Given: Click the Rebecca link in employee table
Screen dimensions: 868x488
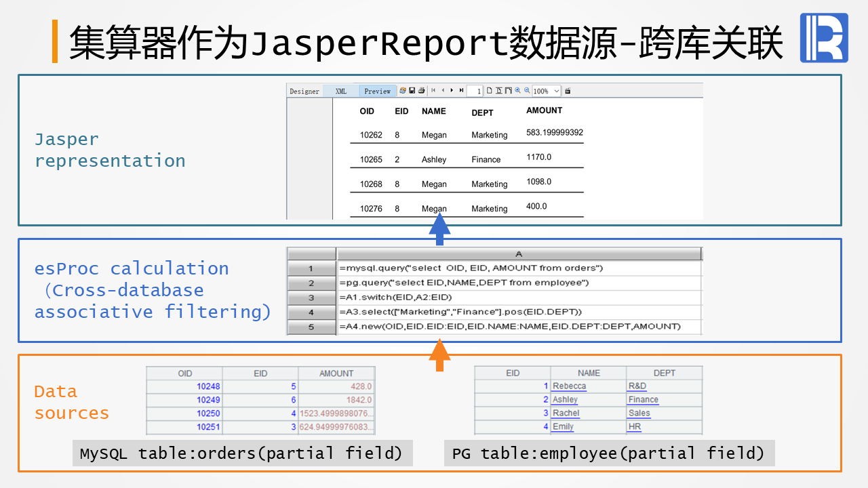Looking at the screenshot, I should click(x=569, y=386).
